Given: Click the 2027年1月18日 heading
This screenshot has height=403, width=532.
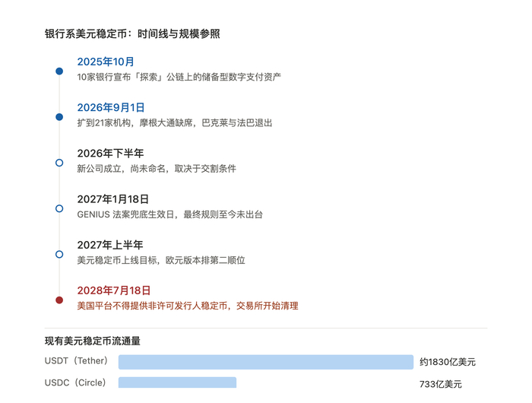Looking at the screenshot, I should [112, 199].
